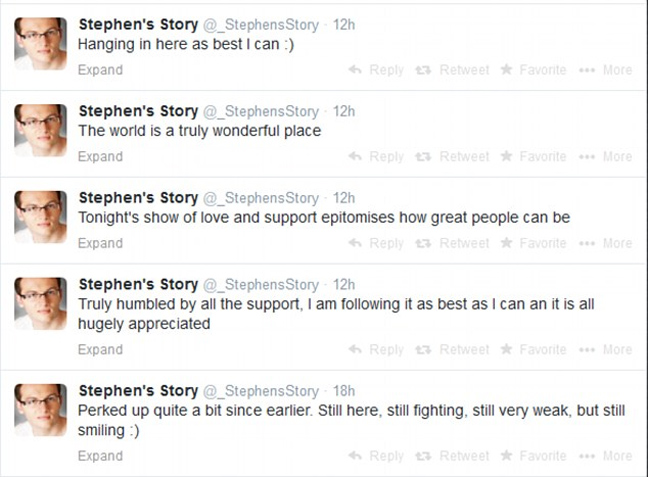
Task: Expand the "Tonight's show of love" tweet
Action: [100, 243]
